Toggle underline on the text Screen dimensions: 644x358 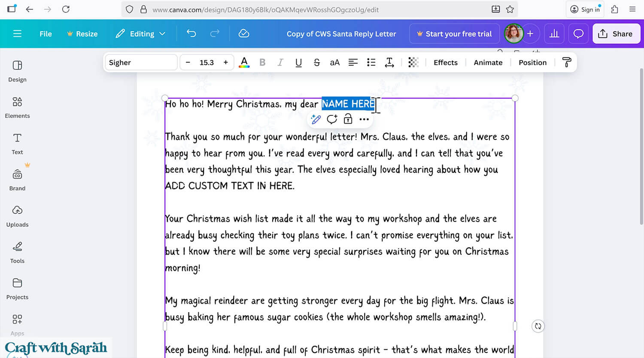[298, 62]
